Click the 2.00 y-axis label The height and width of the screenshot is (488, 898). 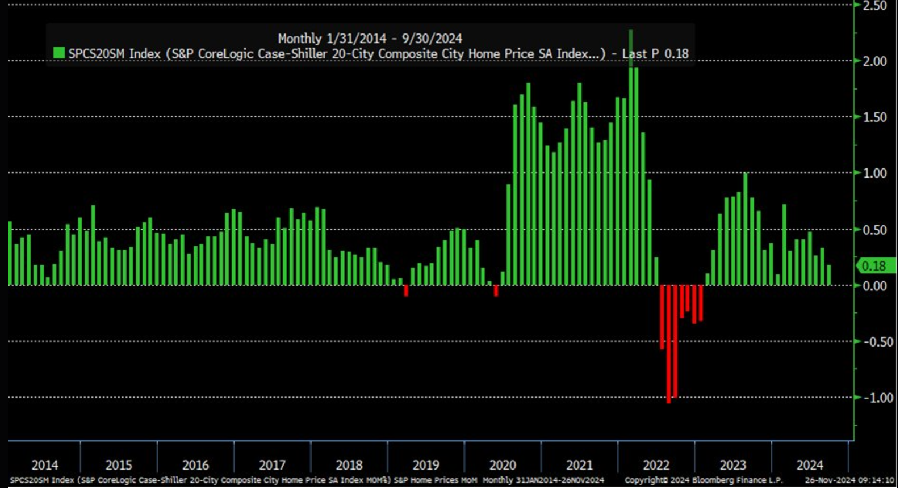point(875,61)
